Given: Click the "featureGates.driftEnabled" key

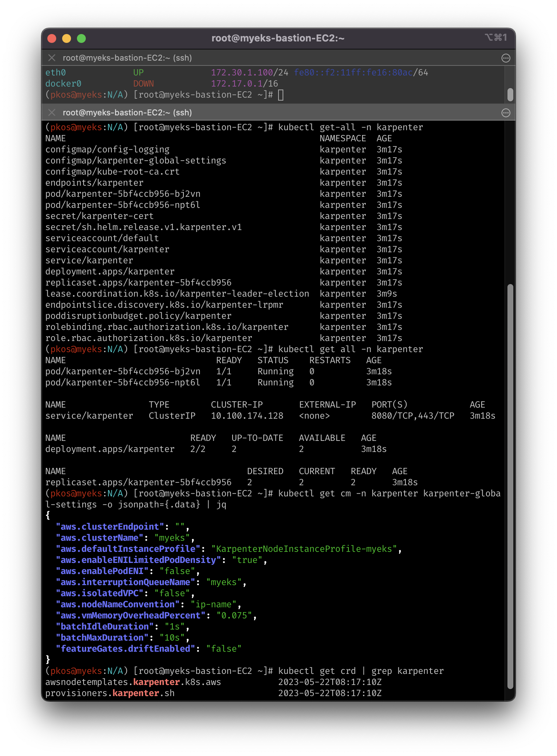Looking at the screenshot, I should [x=125, y=649].
